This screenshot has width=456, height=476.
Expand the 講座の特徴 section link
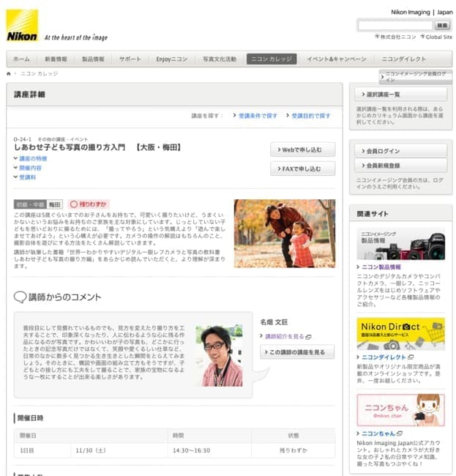click(32, 158)
